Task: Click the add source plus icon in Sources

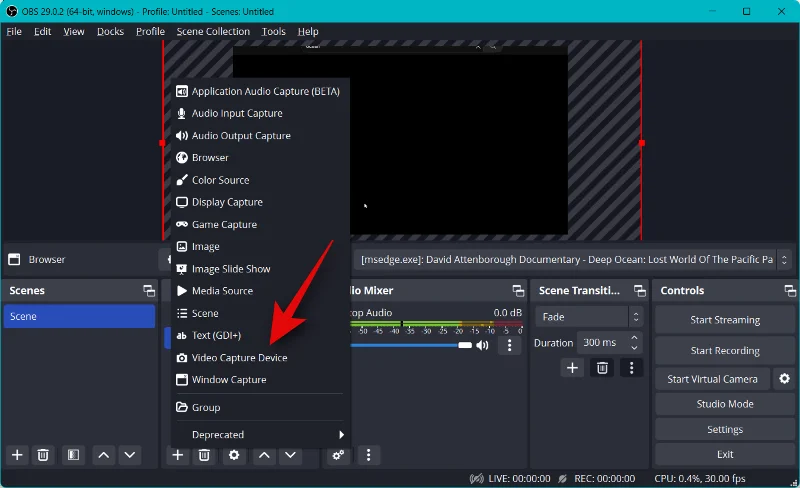Action: click(178, 455)
